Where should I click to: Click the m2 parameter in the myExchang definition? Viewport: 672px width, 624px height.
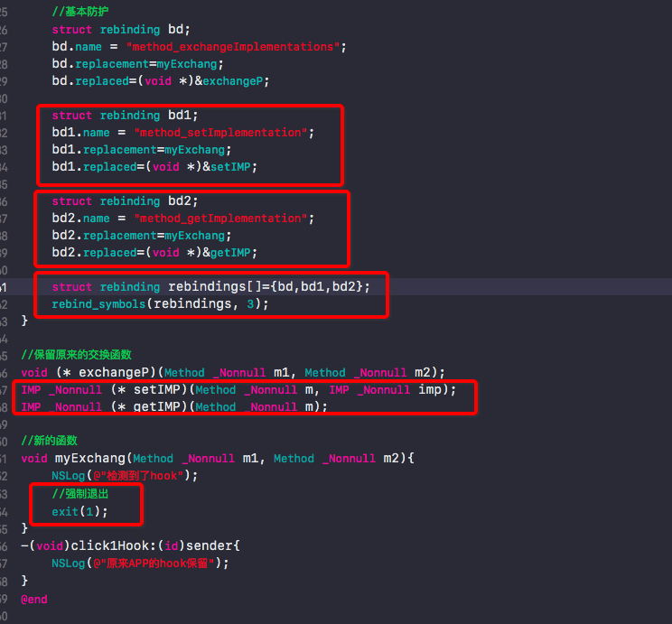391,458
